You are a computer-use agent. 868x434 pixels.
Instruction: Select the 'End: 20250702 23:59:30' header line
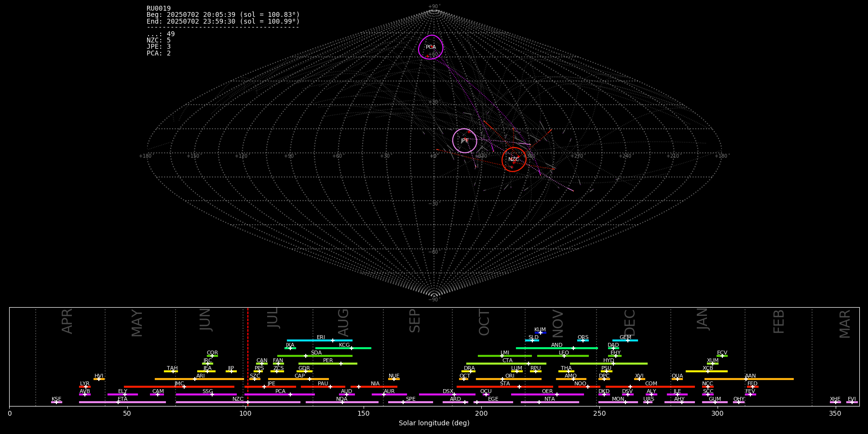(223, 21)
